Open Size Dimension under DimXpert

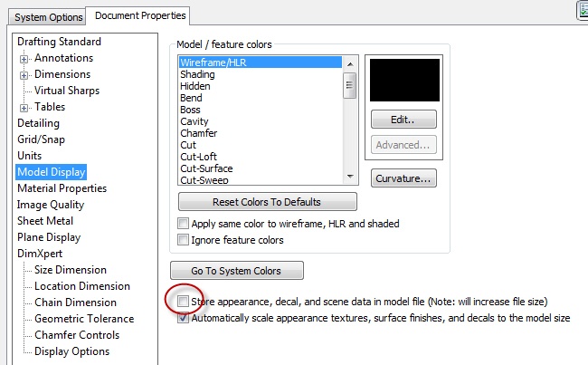pyautogui.click(x=71, y=270)
